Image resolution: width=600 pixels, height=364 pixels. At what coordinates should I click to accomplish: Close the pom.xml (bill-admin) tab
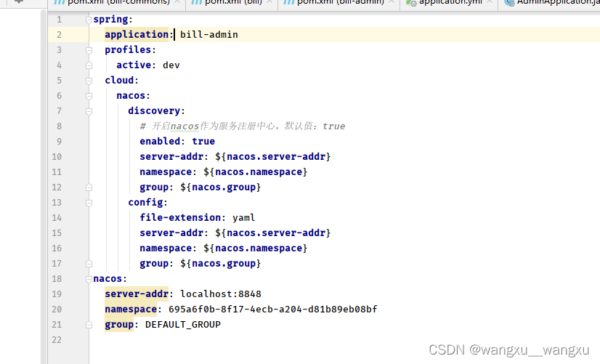pos(392,2)
